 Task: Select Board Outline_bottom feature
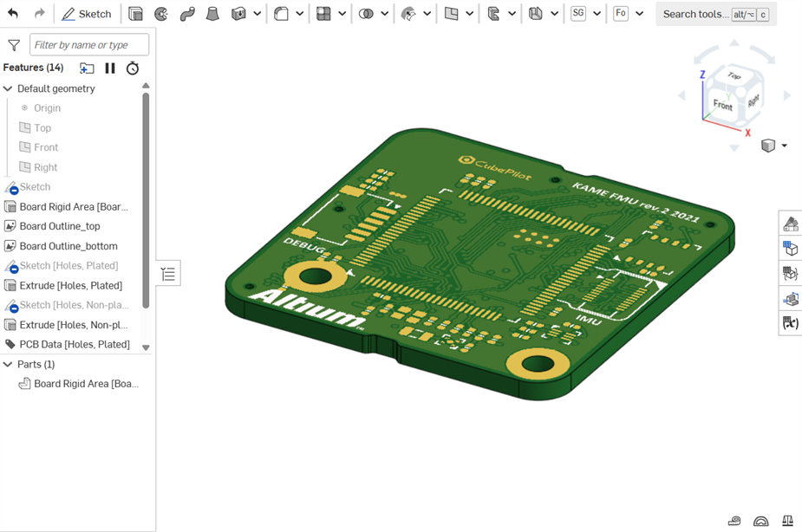click(x=68, y=246)
